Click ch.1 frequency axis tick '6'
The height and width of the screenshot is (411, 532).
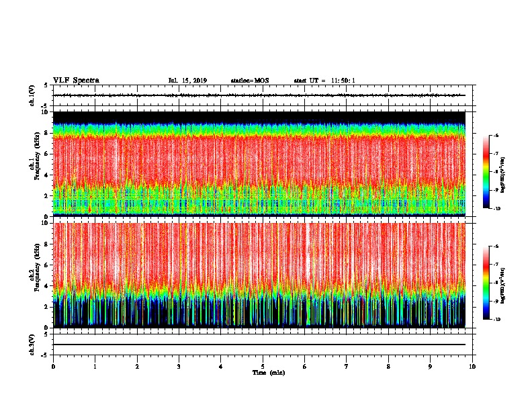[x=46, y=154]
